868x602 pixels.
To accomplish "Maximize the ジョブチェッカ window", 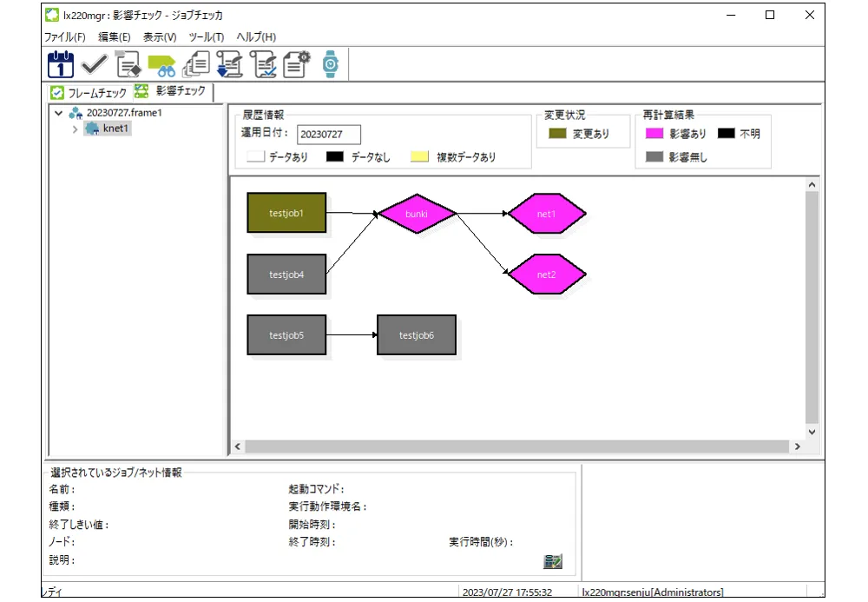I will [770, 15].
